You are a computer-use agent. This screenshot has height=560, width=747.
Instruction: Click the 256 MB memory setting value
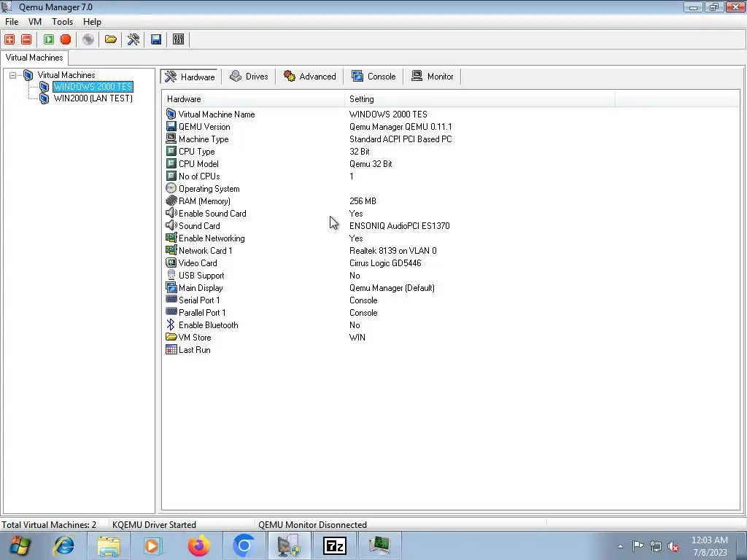tap(363, 201)
